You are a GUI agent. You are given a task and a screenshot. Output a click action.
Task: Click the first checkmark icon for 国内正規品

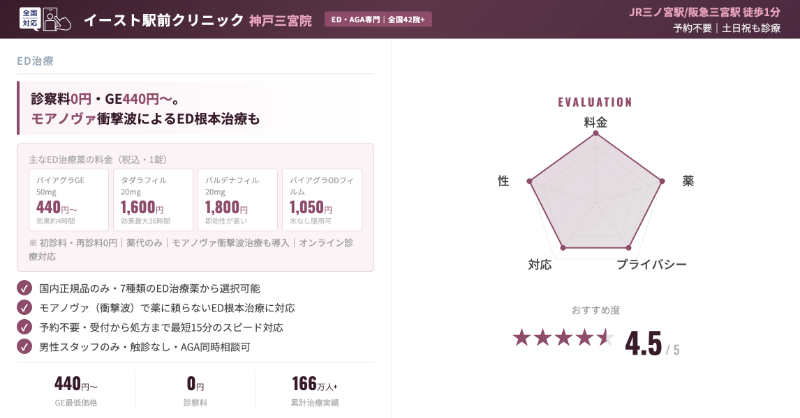point(25,288)
